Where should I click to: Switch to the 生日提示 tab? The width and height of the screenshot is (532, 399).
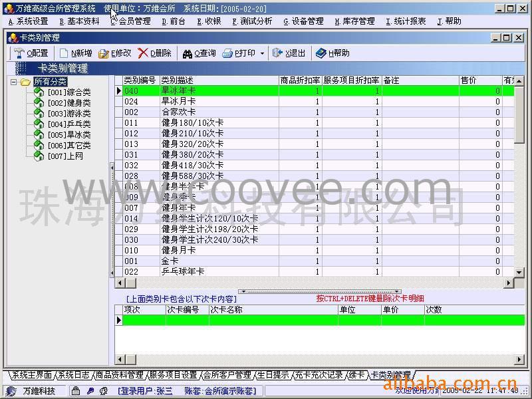[x=273, y=375]
